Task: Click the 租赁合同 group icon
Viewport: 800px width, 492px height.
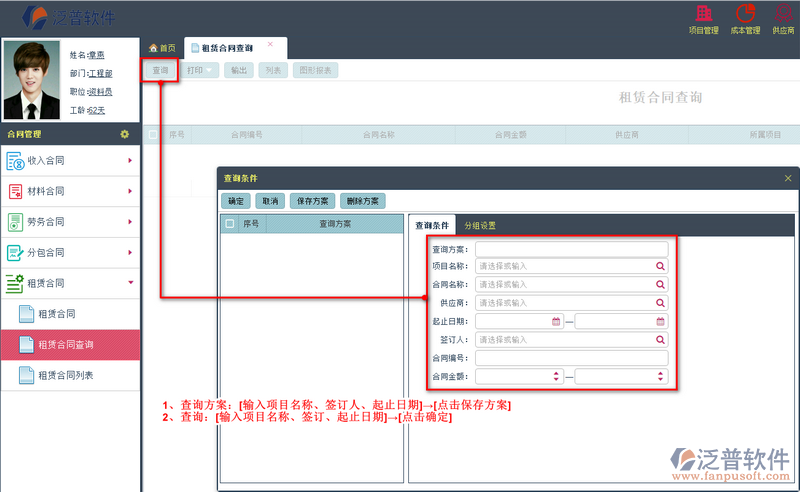Action: tap(15, 283)
